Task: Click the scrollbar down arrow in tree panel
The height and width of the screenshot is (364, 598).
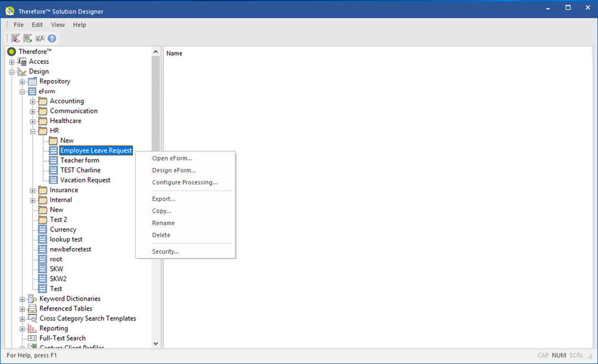Action: [155, 343]
